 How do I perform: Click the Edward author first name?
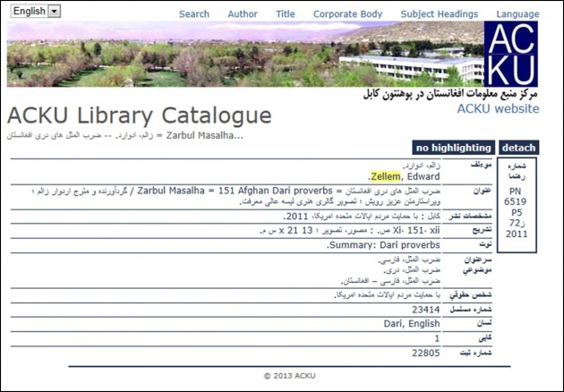pyautogui.click(x=423, y=176)
